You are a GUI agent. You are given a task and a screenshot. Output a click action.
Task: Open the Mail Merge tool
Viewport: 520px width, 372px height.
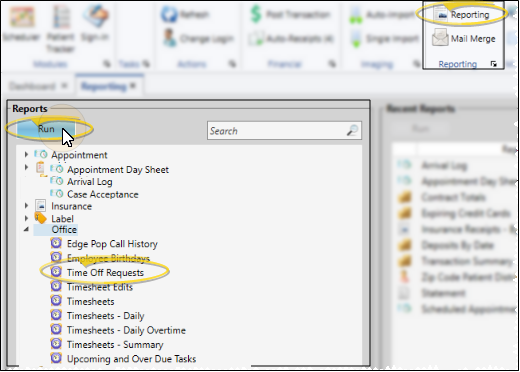click(464, 38)
